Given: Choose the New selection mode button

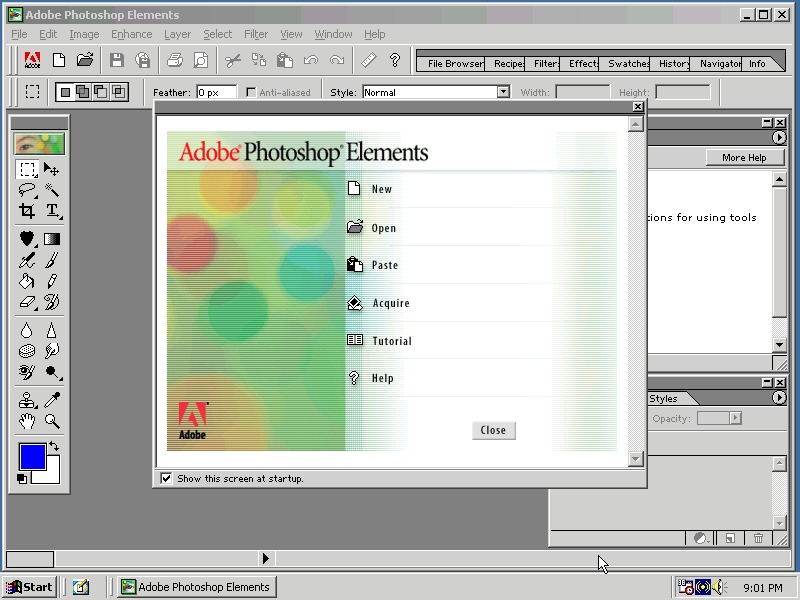Looking at the screenshot, I should (65, 92).
